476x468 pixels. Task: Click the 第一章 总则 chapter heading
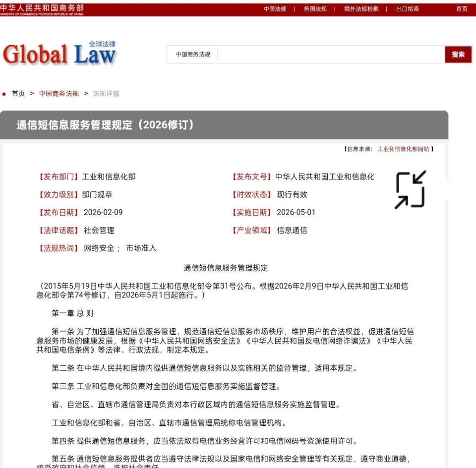coord(72,313)
